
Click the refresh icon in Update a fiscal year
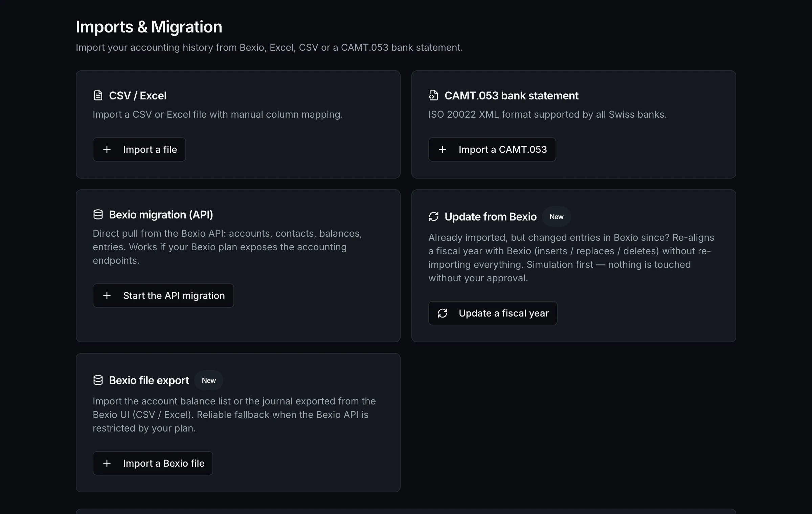[x=443, y=313]
